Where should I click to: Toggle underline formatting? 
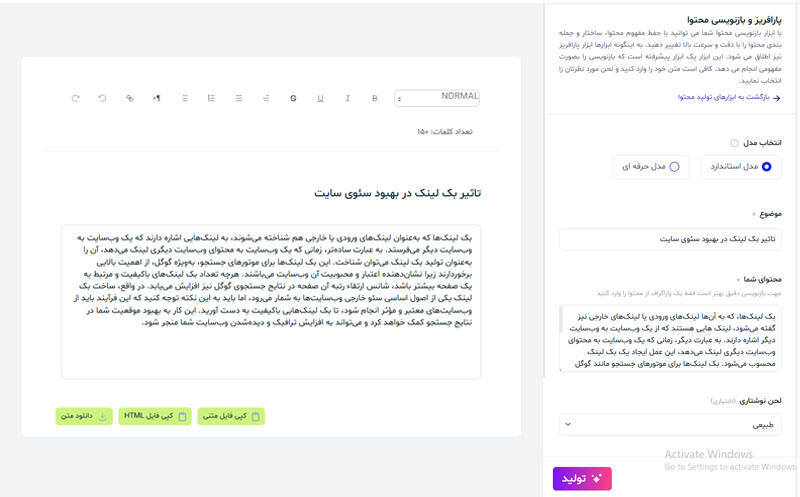320,98
